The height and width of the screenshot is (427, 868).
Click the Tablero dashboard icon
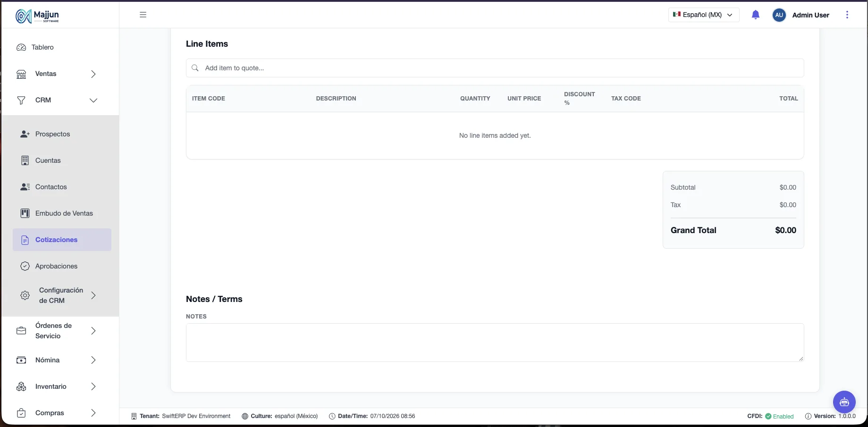pyautogui.click(x=21, y=47)
